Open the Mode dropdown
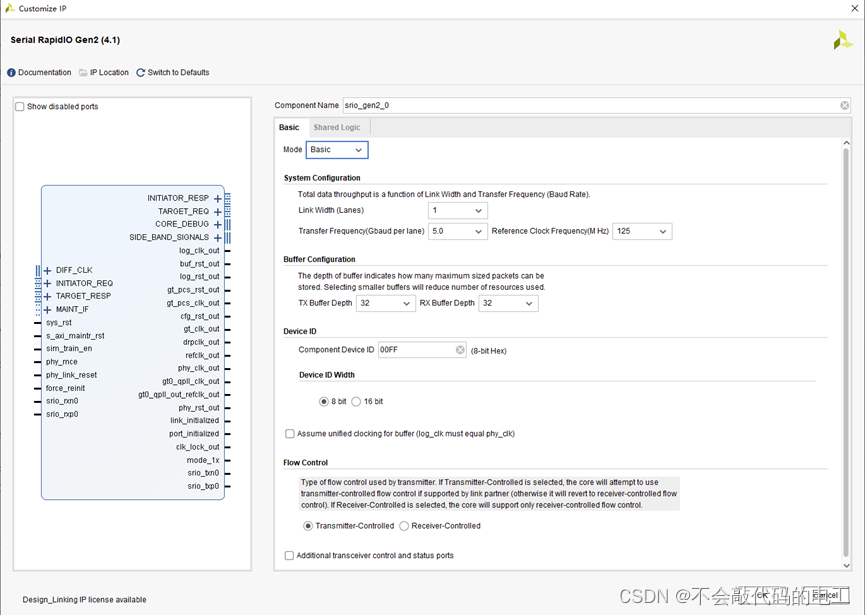Viewport: 865px width, 615px height. (x=337, y=150)
